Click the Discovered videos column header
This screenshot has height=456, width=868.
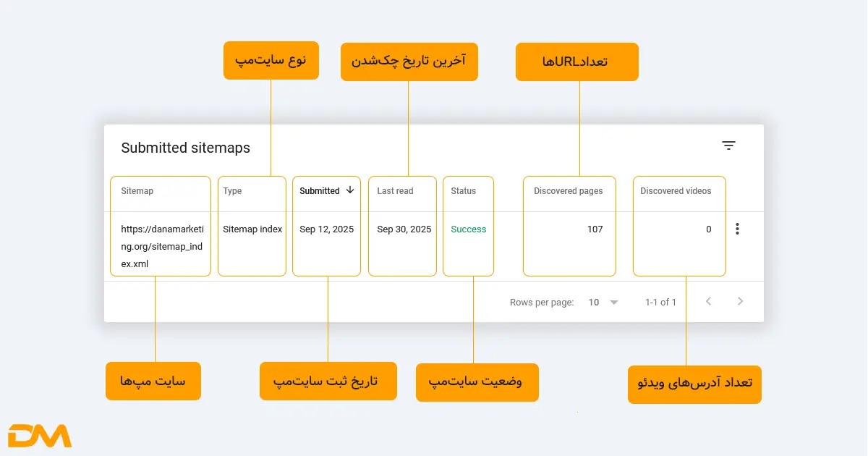click(676, 191)
